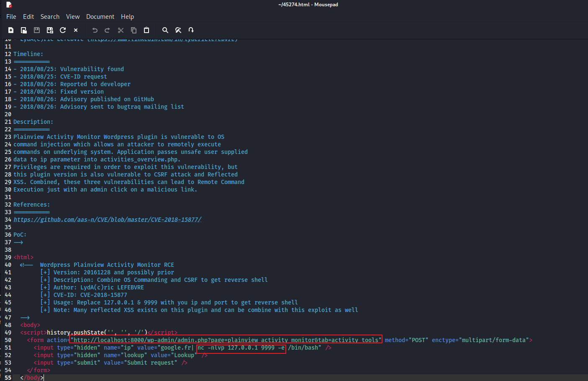Click line number 23 in the gutter
The image size is (588, 381).
click(8, 137)
